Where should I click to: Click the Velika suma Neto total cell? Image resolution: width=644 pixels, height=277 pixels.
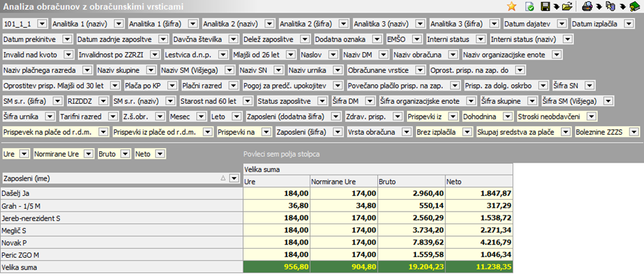(478, 268)
